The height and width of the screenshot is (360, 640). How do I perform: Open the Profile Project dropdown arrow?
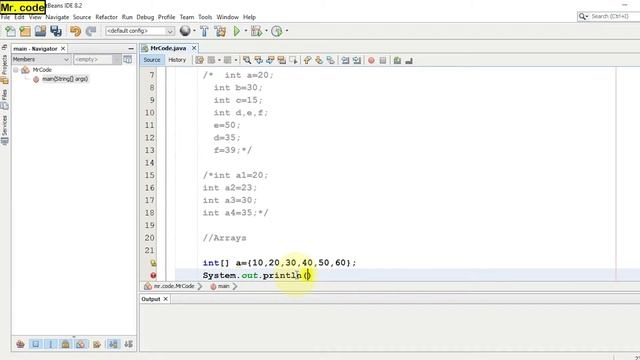tap(287, 31)
